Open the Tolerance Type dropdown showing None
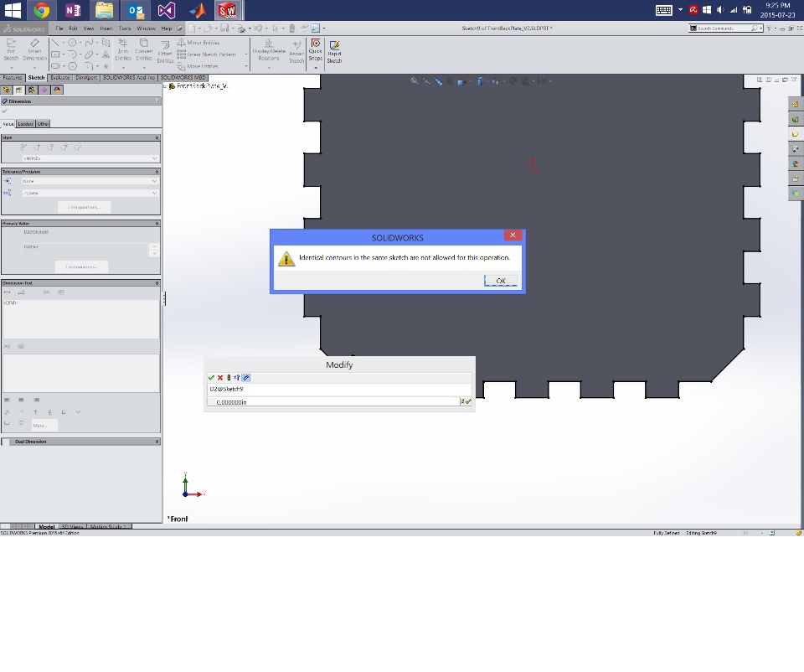 click(x=90, y=181)
